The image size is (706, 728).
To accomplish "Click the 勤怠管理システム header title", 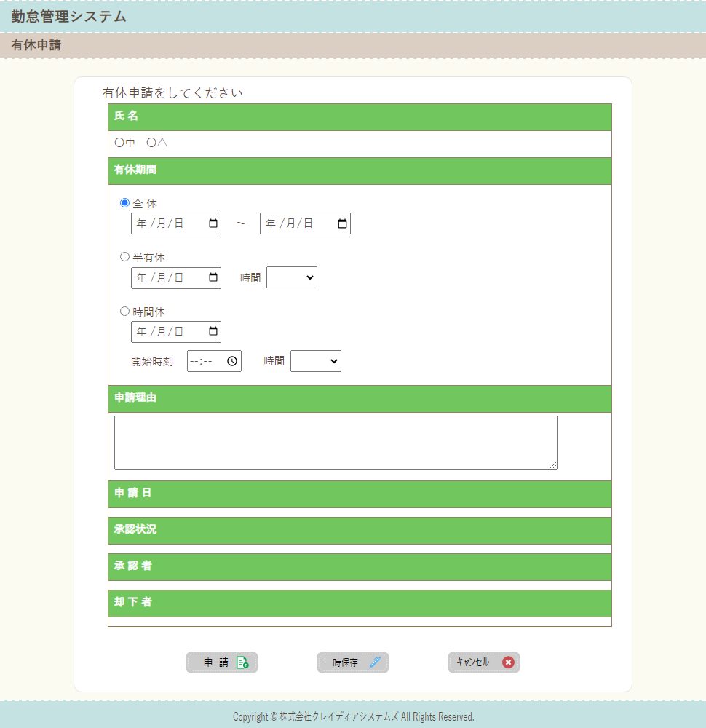I will point(69,17).
